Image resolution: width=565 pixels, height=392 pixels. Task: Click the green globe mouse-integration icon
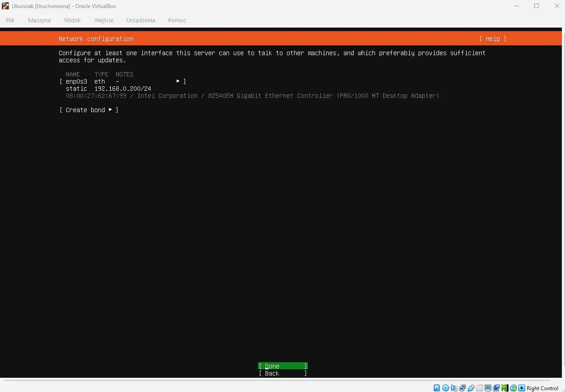pyautogui.click(x=513, y=388)
